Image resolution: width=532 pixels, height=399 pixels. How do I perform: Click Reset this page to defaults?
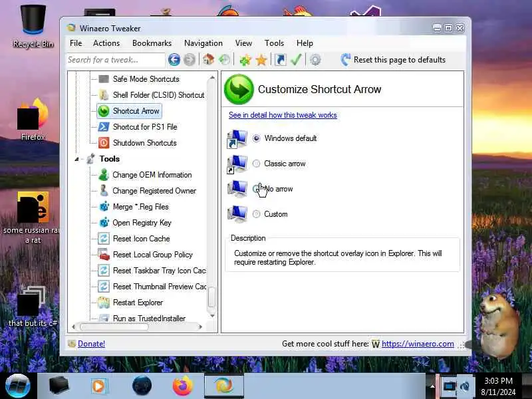393,60
